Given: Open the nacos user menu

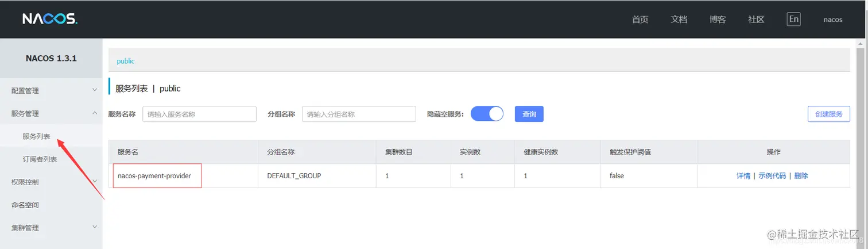Looking at the screenshot, I should click(x=833, y=20).
